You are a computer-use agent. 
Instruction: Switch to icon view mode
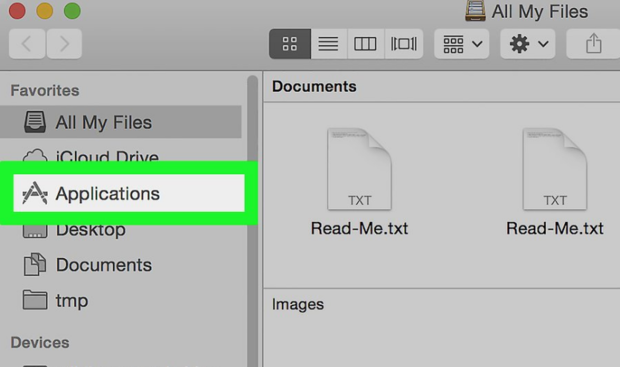click(290, 44)
